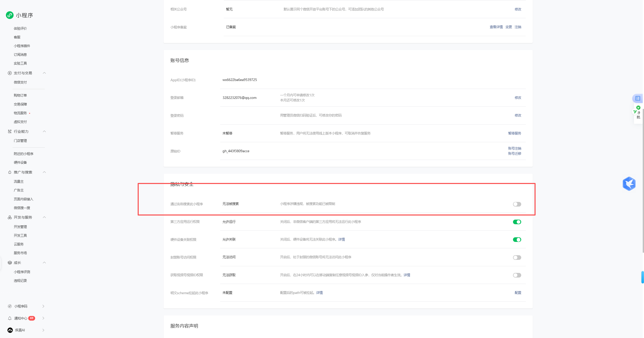Click the translate icon at right edge
The height and width of the screenshot is (338, 644).
[638, 98]
